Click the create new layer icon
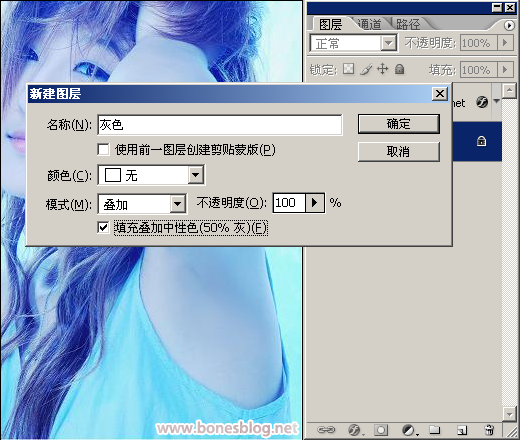520x440 pixels. (462, 430)
